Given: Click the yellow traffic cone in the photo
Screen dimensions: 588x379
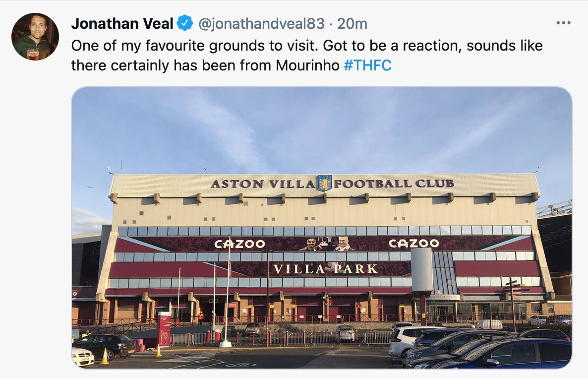Looking at the screenshot, I should coord(105,357).
